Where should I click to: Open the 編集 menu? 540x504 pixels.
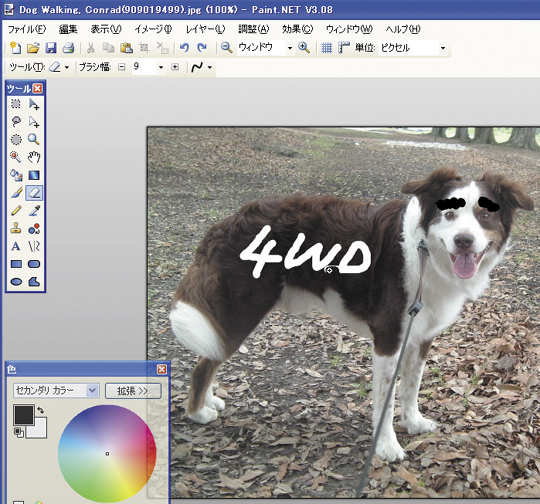(x=68, y=29)
